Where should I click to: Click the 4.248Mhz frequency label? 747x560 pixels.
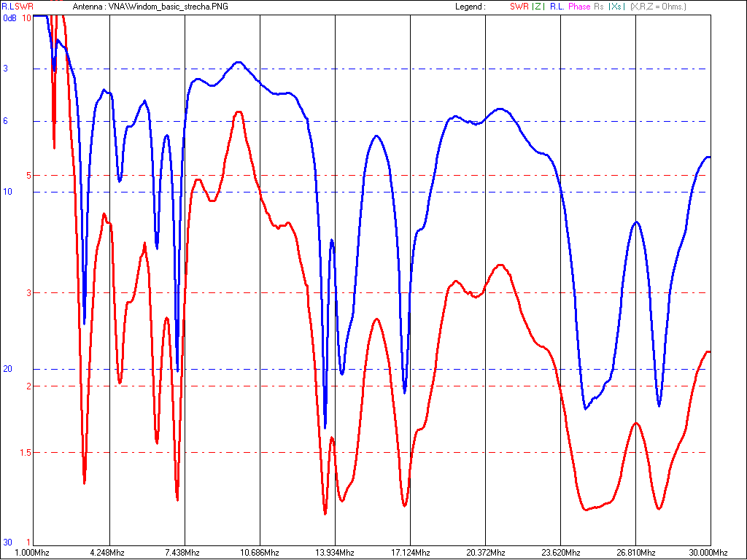(x=107, y=553)
